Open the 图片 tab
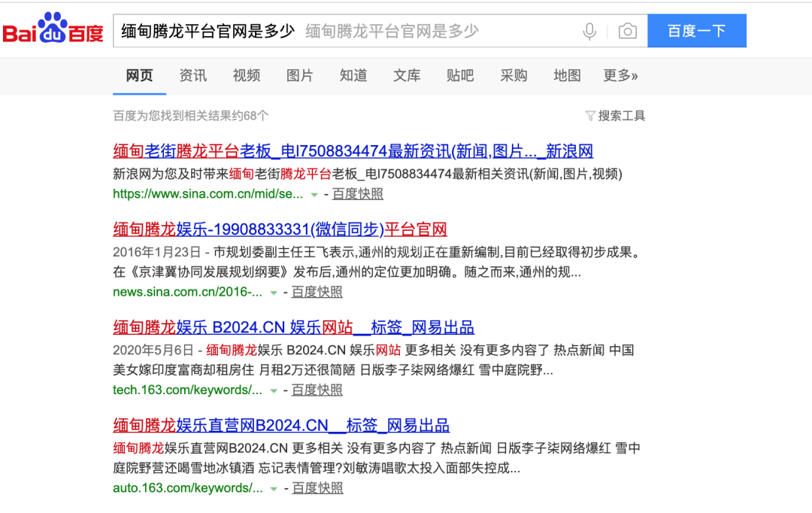 (299, 75)
